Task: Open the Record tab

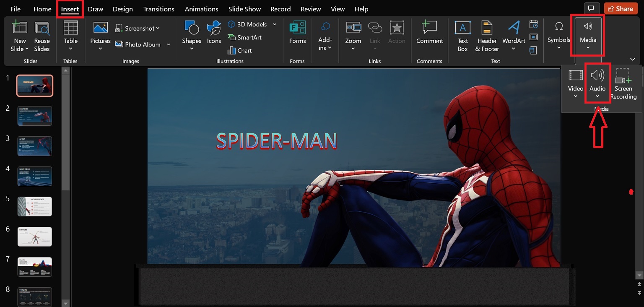Action: coord(280,9)
